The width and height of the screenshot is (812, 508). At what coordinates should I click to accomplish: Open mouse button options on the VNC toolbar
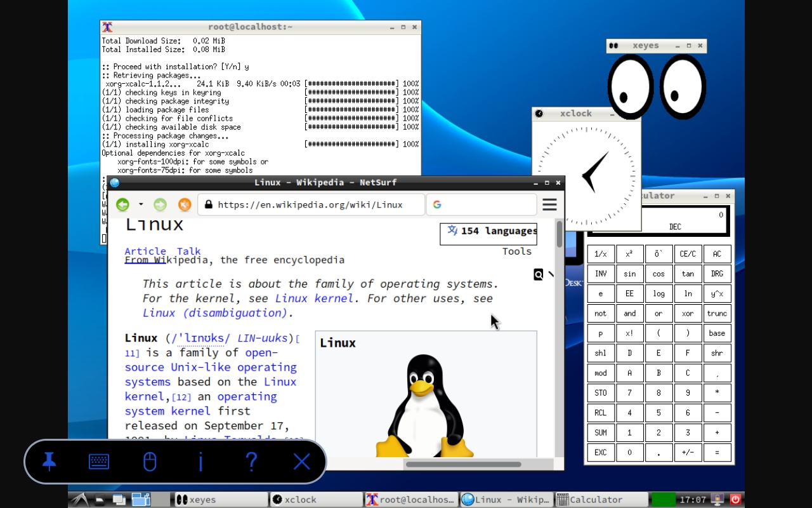[x=150, y=462]
